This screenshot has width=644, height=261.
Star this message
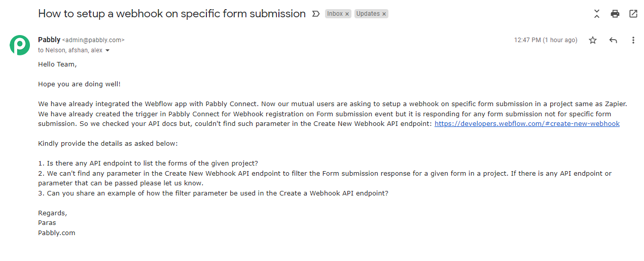coord(593,40)
